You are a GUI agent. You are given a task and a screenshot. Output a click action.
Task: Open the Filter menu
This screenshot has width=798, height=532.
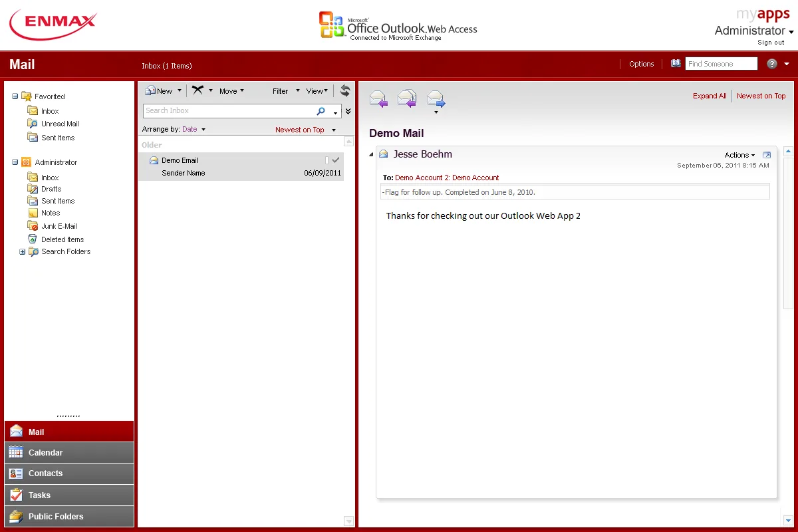[286, 91]
